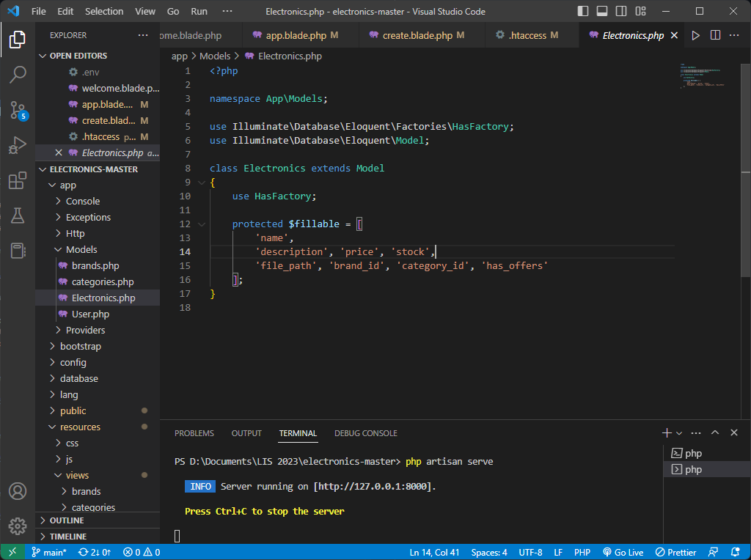Open the Manage gear settings icon
The width and height of the screenshot is (751, 560).
coord(18,526)
